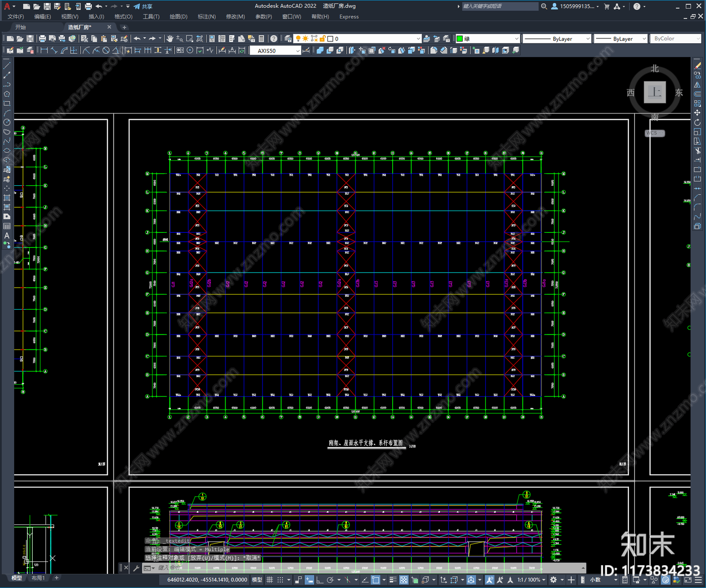Click the Save icon in title bar

tap(47, 6)
